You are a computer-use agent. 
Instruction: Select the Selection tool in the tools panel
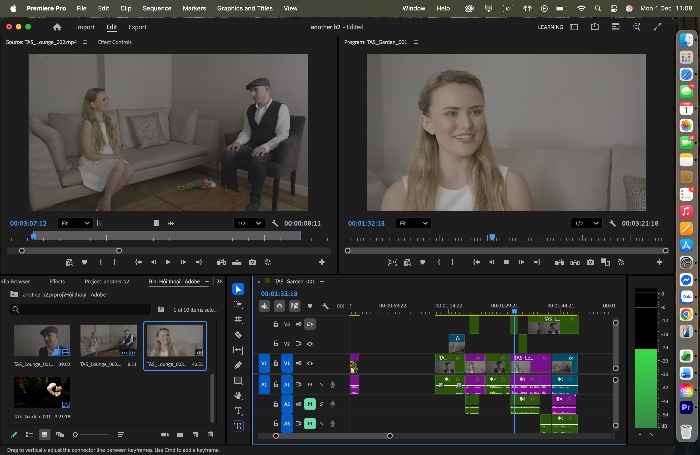[238, 289]
